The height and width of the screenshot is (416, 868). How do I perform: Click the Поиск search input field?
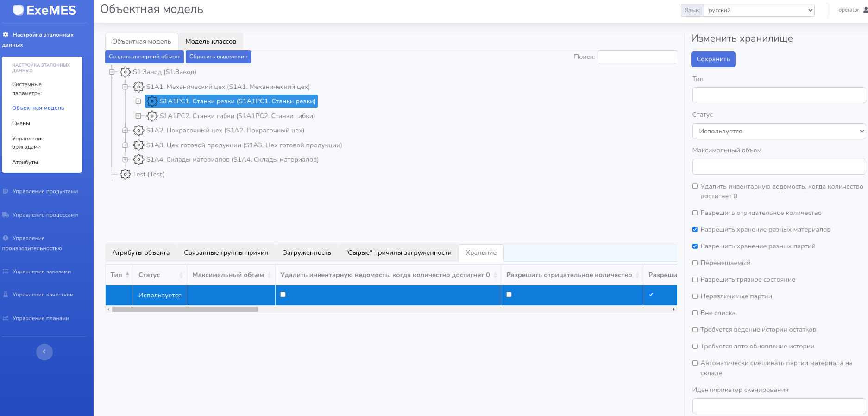[637, 57]
